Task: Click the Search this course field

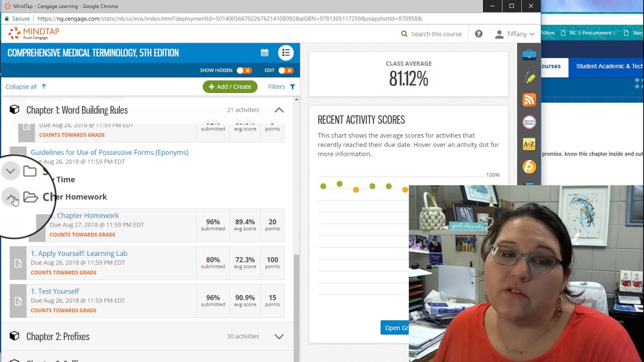Action: 436,34
